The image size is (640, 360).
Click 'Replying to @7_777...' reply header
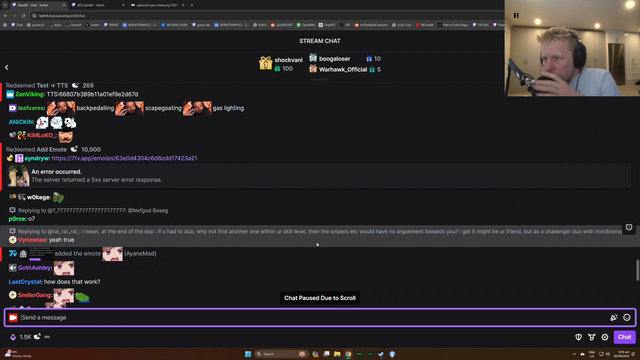(93, 211)
